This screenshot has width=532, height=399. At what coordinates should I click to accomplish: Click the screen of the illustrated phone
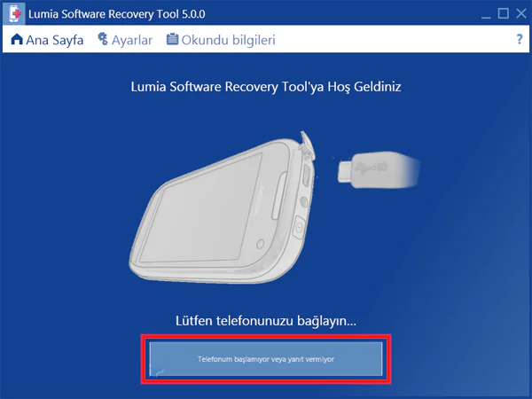pos(200,208)
